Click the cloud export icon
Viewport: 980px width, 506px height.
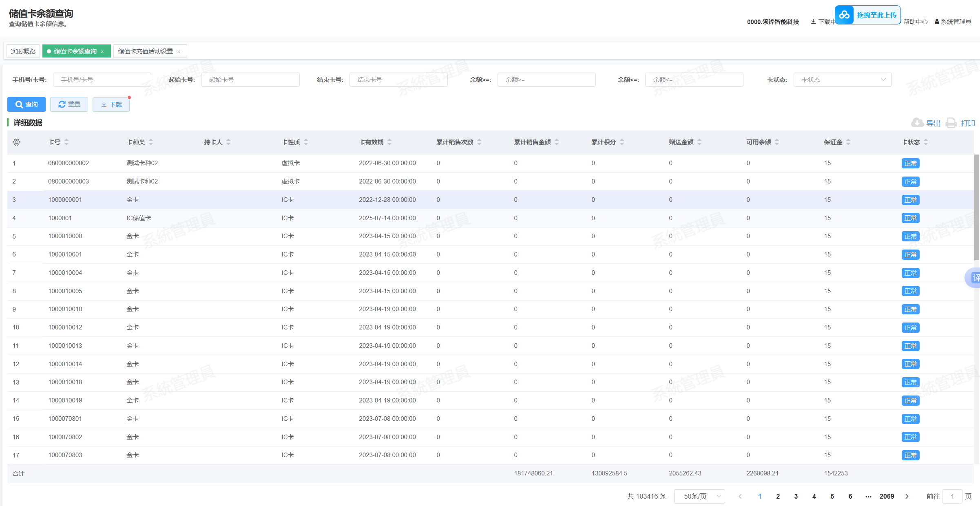917,123
